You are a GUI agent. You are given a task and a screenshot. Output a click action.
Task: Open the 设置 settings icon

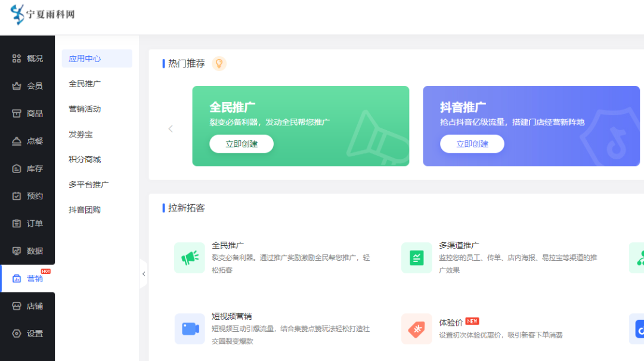[17, 334]
